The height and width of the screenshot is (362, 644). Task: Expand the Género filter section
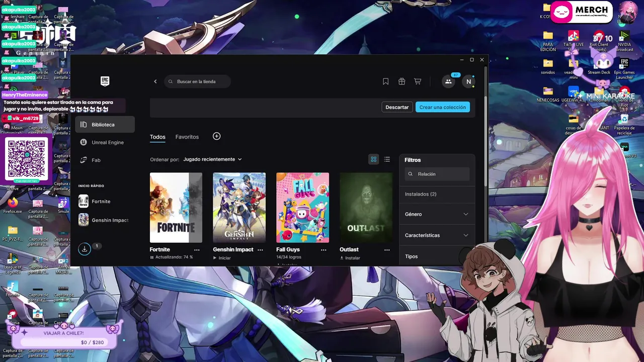(x=437, y=214)
